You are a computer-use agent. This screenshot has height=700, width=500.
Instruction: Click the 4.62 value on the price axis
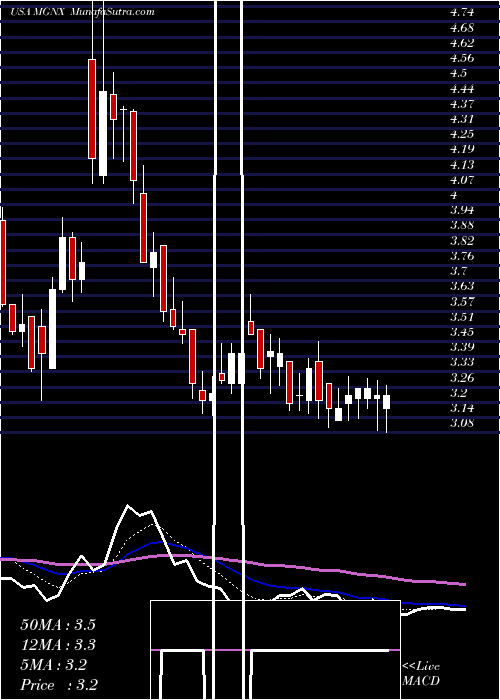pyautogui.click(x=462, y=43)
